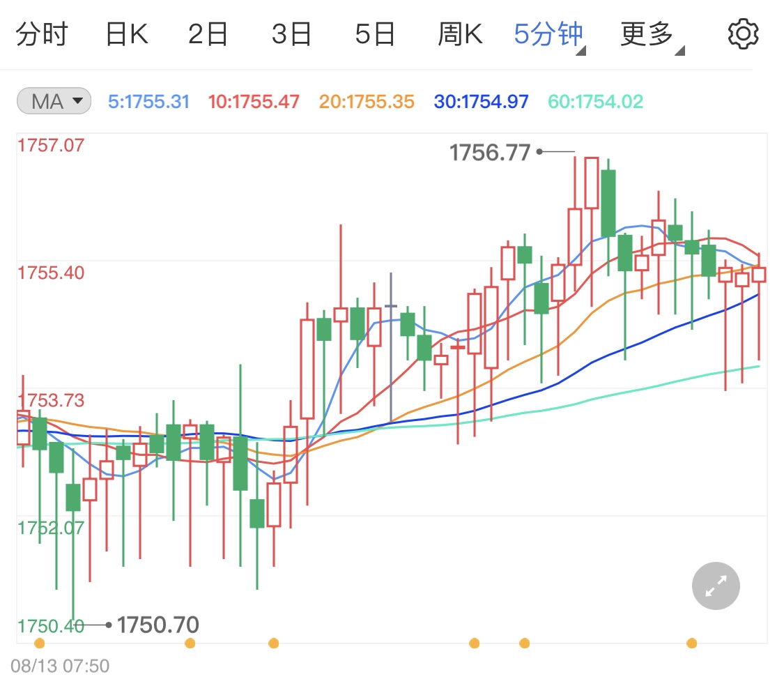Switch to the 分时 chart tab
The image size is (784, 679).
click(x=43, y=32)
